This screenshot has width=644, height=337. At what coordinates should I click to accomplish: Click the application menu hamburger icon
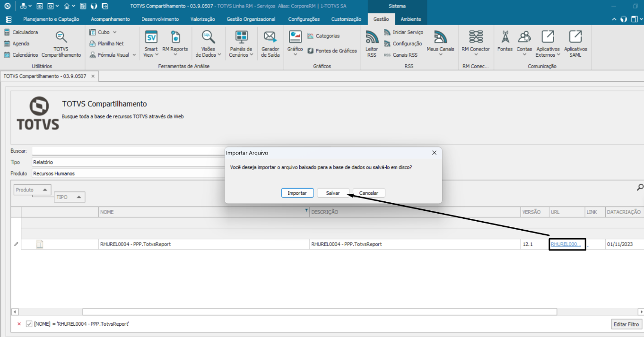pos(8,19)
